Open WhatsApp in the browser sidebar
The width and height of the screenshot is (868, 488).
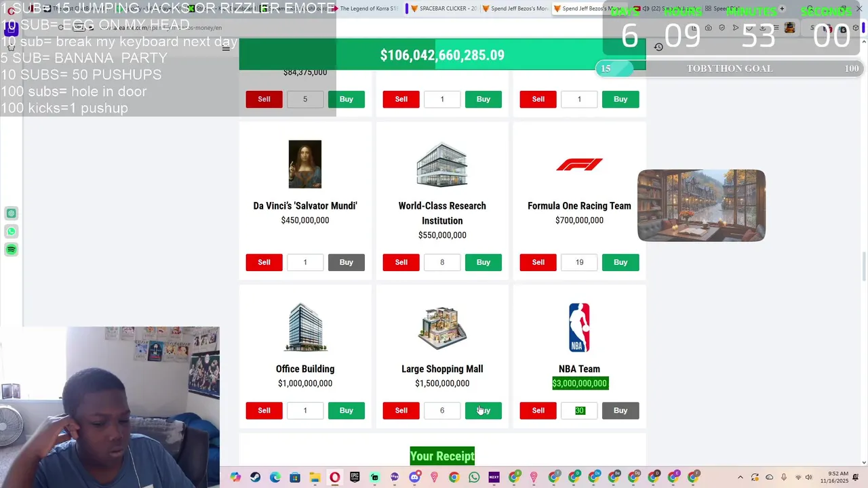[11, 232]
